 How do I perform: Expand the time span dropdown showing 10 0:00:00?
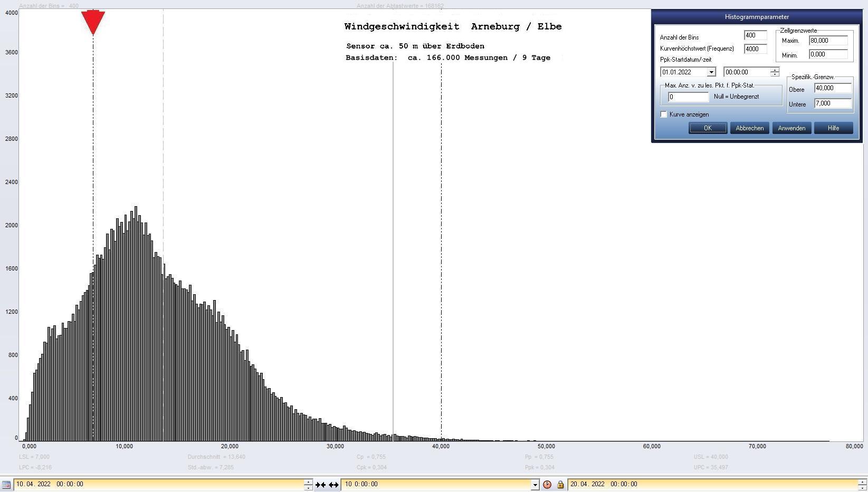[535, 485]
